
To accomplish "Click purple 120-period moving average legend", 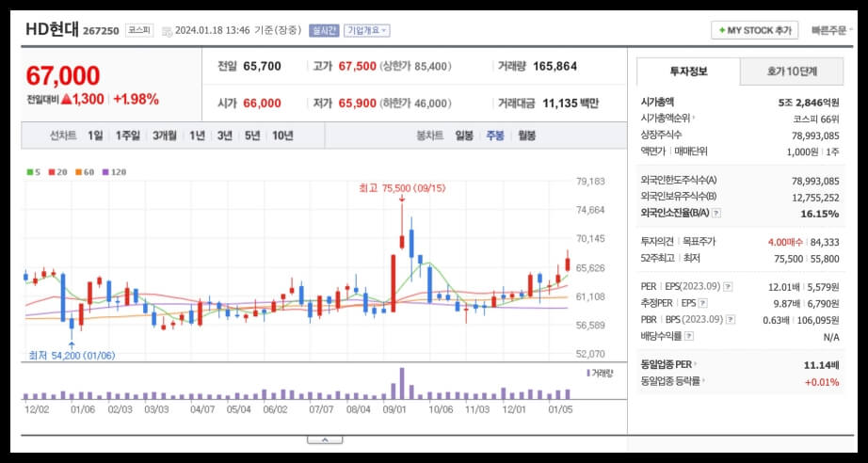I will [x=114, y=172].
